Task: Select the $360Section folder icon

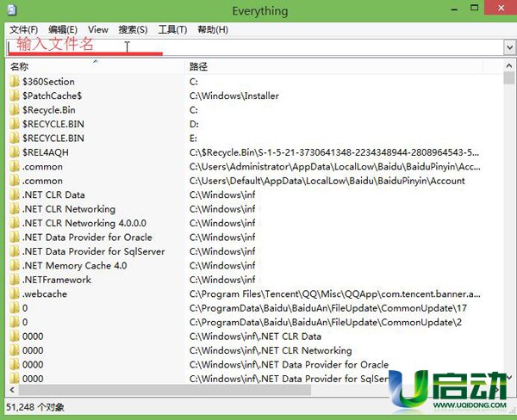Action: [14, 82]
